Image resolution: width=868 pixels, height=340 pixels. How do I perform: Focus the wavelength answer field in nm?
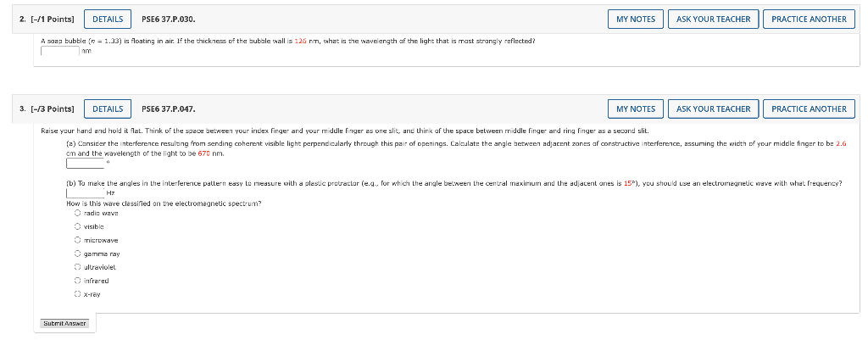click(x=60, y=51)
